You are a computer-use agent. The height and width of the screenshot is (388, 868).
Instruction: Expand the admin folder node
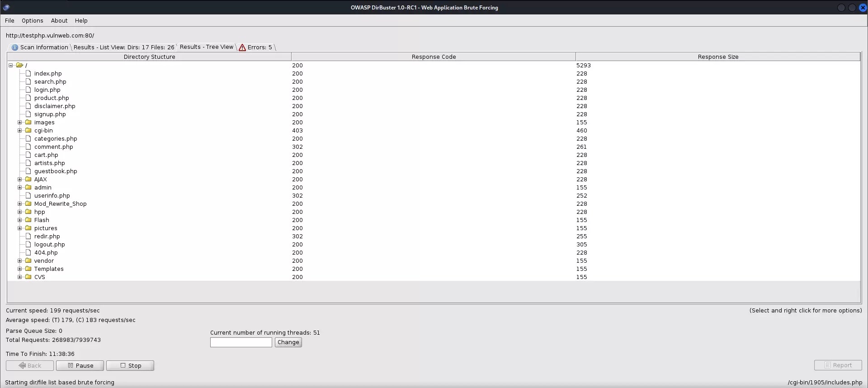click(x=19, y=187)
